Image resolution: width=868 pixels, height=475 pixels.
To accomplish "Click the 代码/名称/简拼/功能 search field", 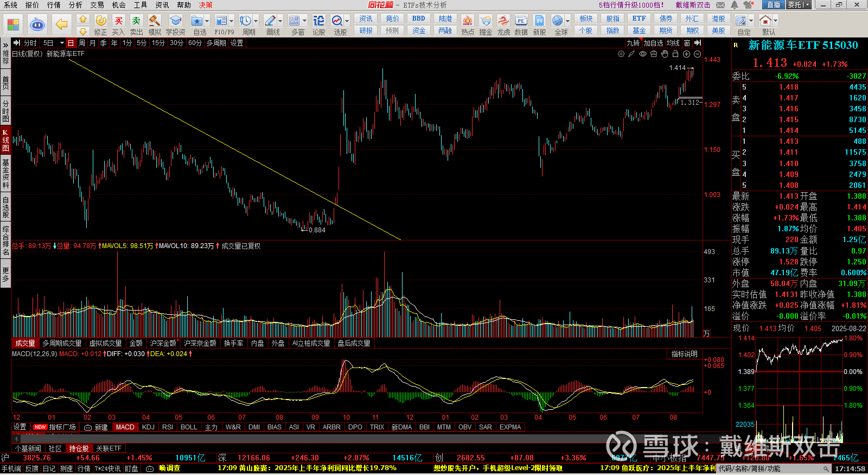I will (x=774, y=468).
